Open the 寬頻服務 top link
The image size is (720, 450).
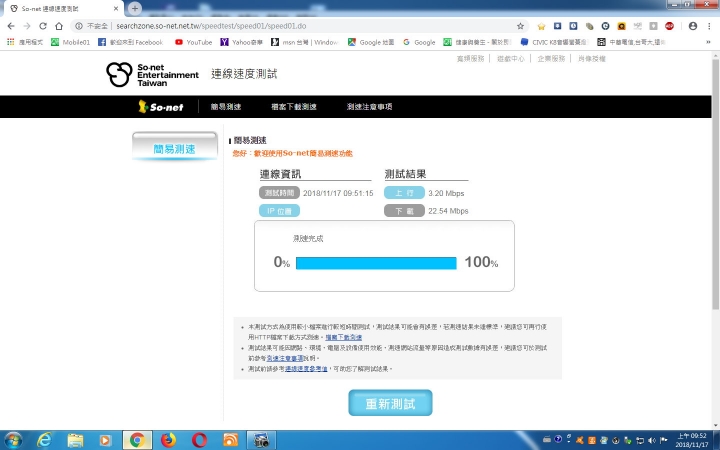click(x=471, y=58)
